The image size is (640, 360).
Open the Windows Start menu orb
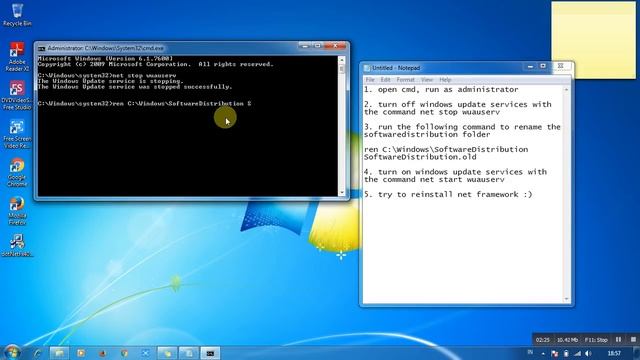[12, 352]
